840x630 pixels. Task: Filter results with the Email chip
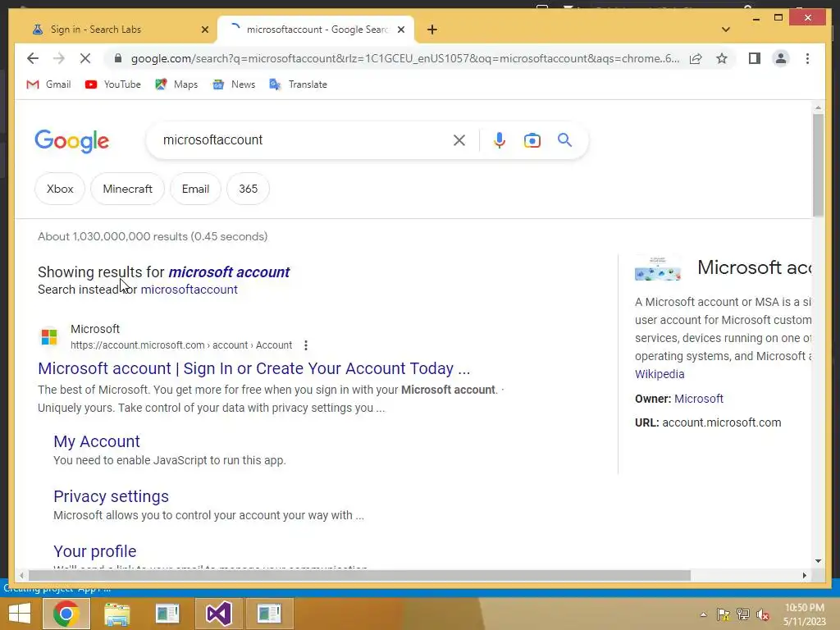click(x=195, y=189)
